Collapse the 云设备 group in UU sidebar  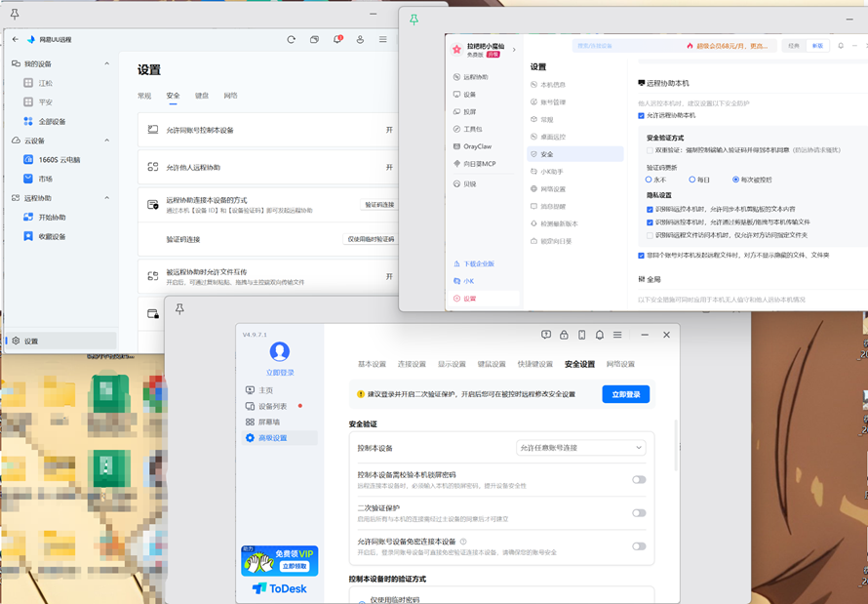tap(107, 141)
